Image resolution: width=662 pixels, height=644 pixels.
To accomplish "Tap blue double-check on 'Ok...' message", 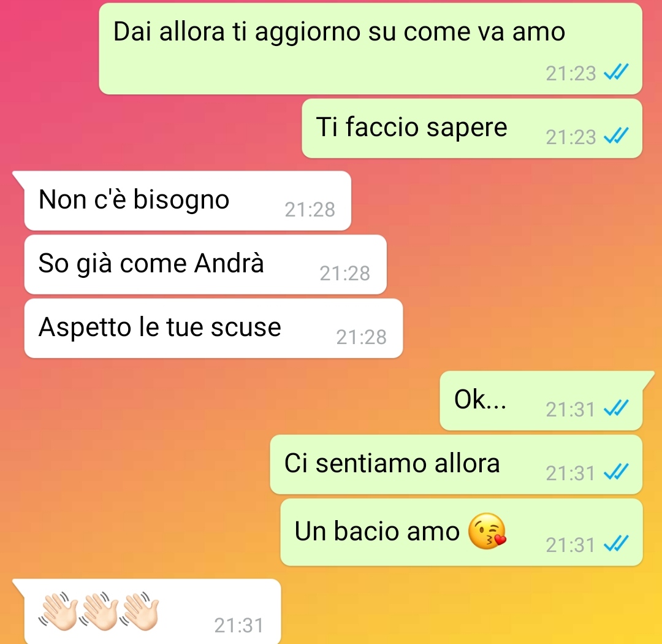I will point(616,408).
